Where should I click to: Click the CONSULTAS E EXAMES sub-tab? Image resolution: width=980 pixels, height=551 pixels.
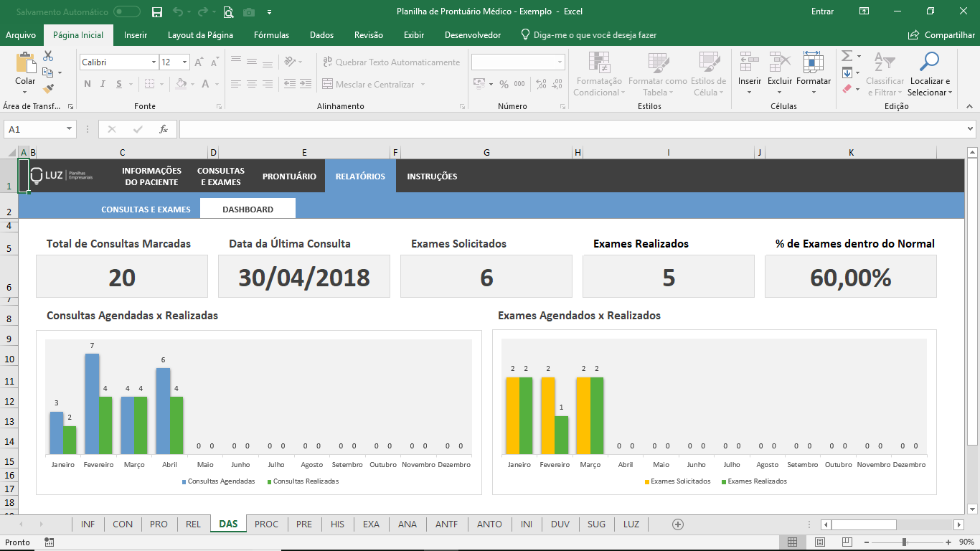(146, 209)
